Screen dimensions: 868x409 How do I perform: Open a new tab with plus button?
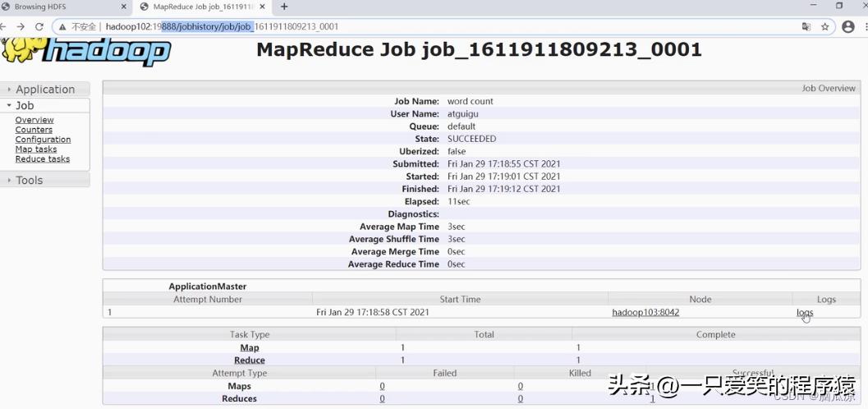[x=284, y=7]
